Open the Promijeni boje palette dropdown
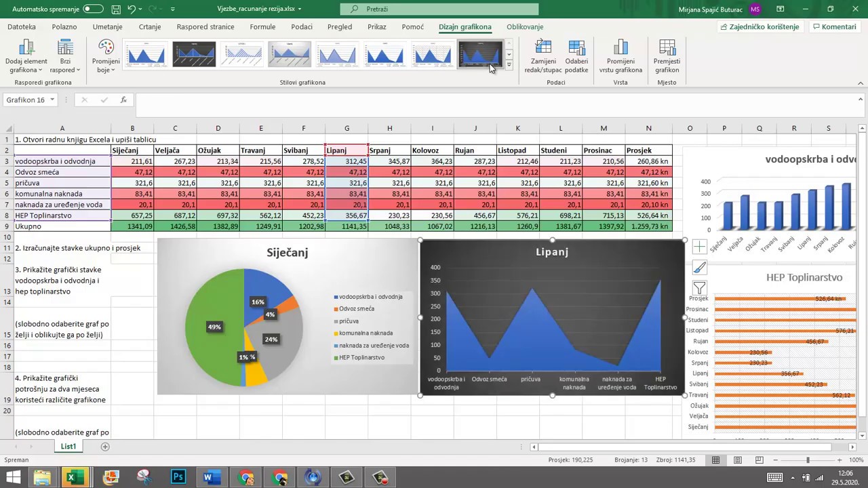The image size is (868, 488). click(106, 57)
